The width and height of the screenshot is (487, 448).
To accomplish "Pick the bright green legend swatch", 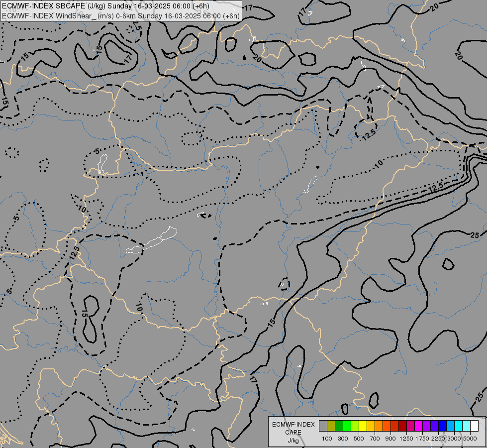I will pos(347,426).
